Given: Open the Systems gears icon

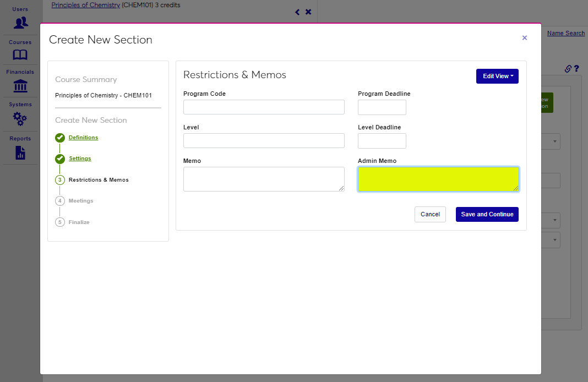Looking at the screenshot, I should [x=20, y=118].
